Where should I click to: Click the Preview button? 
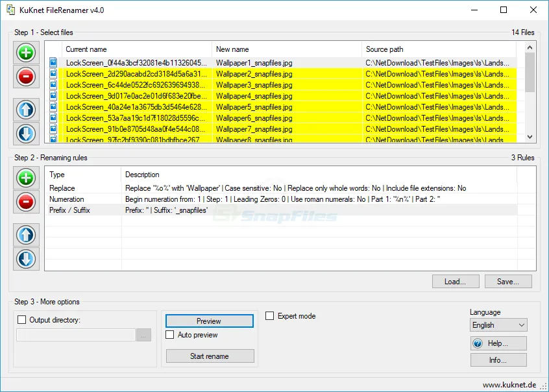(x=210, y=321)
